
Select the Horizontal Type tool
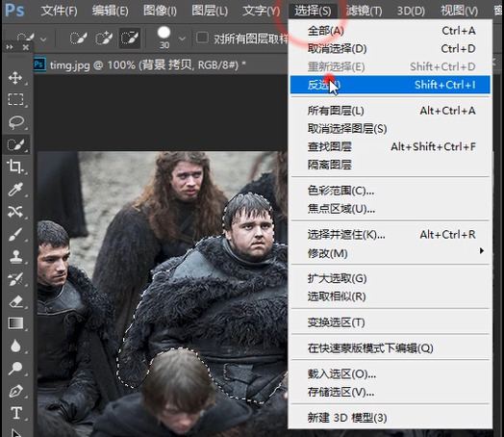16,413
